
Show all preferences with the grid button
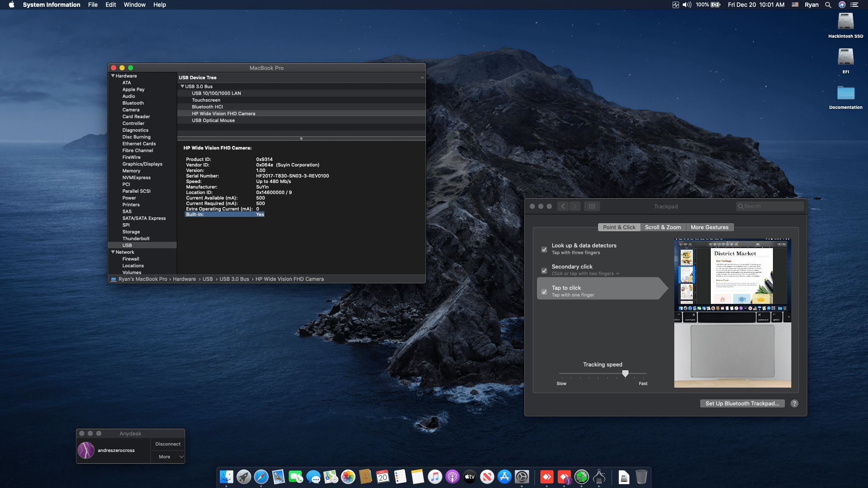(592, 206)
